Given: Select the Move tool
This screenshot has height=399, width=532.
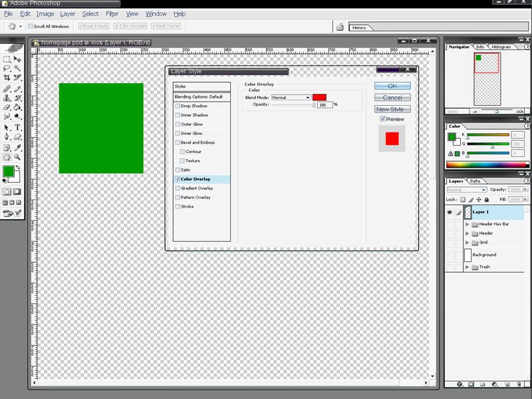Looking at the screenshot, I should (x=17, y=59).
